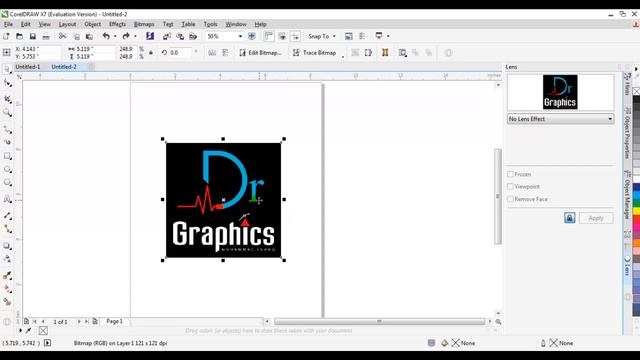The width and height of the screenshot is (640, 360).
Task: Expand the redo history arrow
Action: point(135,36)
